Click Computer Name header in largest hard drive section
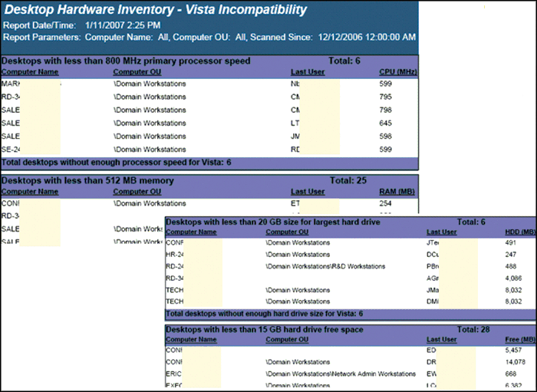Screen dimensions: 537x392 point(191,232)
